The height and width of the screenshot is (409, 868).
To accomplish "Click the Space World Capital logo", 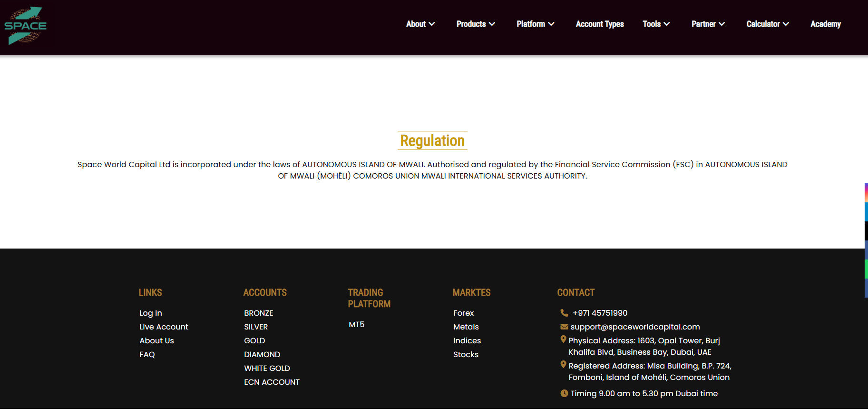I will pyautogui.click(x=25, y=26).
